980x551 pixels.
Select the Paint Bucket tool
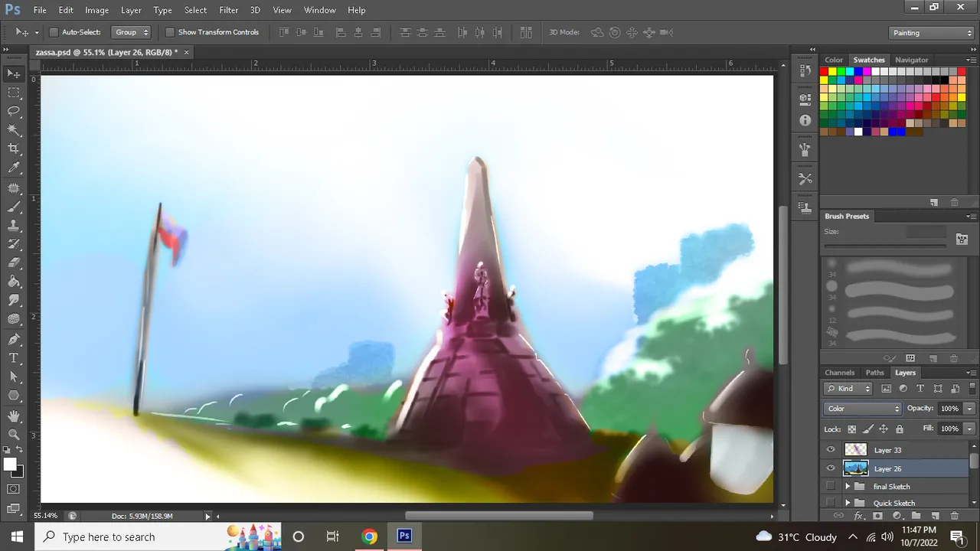pos(14,282)
